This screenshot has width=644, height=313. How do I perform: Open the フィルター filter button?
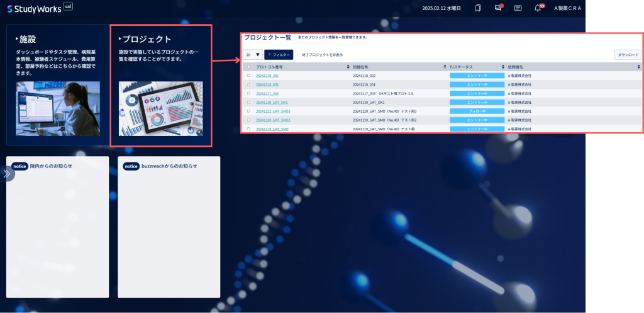pos(279,54)
